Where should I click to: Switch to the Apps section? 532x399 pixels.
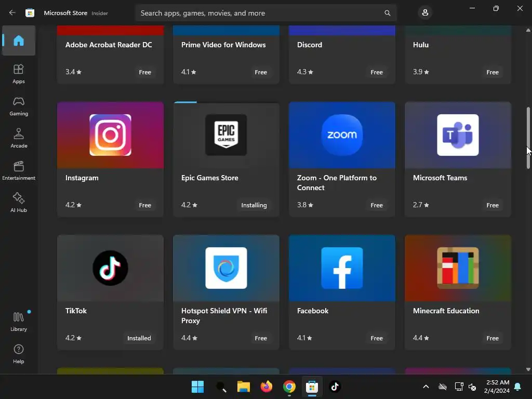click(19, 74)
